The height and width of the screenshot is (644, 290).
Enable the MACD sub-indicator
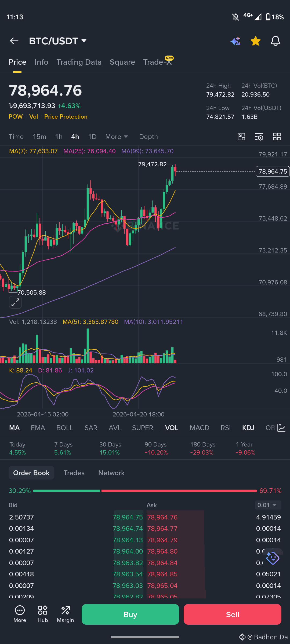click(200, 428)
